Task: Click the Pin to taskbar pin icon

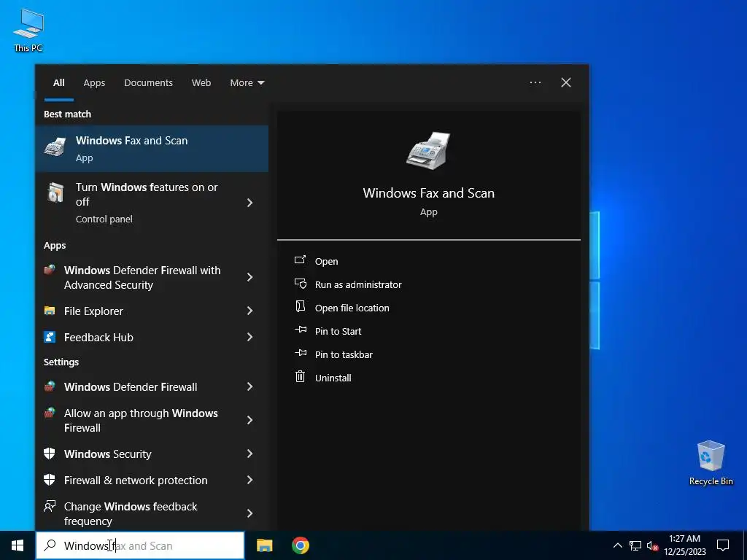Action: click(x=301, y=353)
